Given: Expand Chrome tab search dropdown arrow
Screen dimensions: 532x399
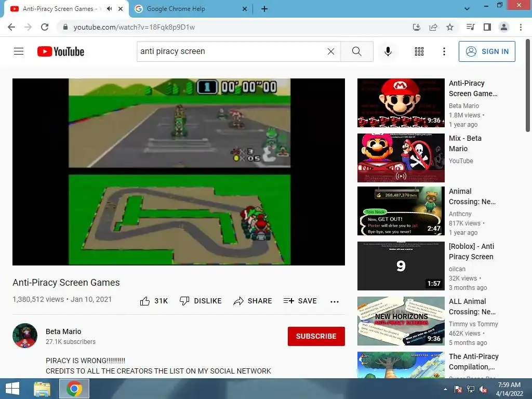Looking at the screenshot, I should pyautogui.click(x=467, y=9).
